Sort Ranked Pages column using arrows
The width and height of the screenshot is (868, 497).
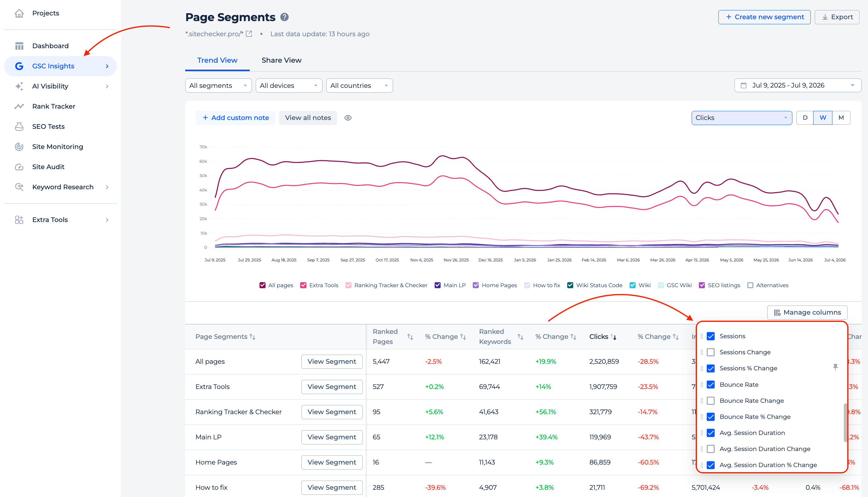tap(410, 337)
